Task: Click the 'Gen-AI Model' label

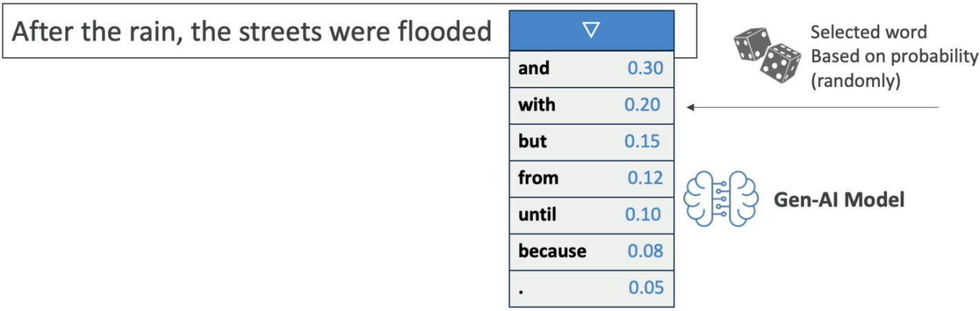Action: [839, 200]
